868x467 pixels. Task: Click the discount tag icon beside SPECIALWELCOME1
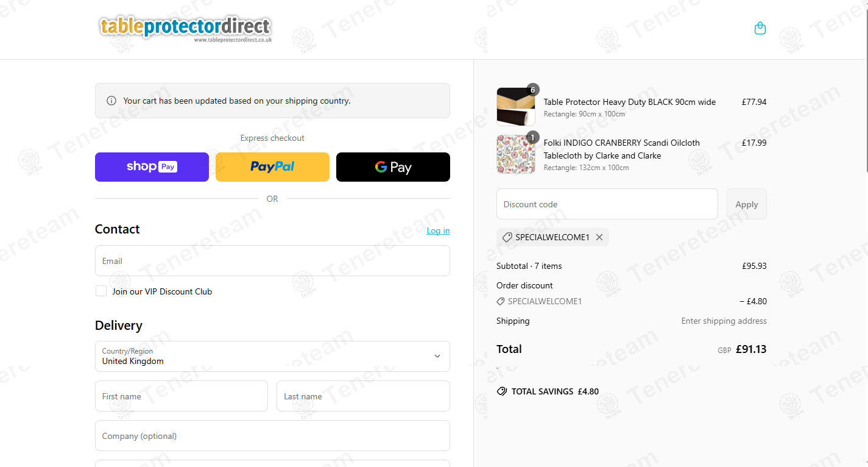pyautogui.click(x=507, y=237)
